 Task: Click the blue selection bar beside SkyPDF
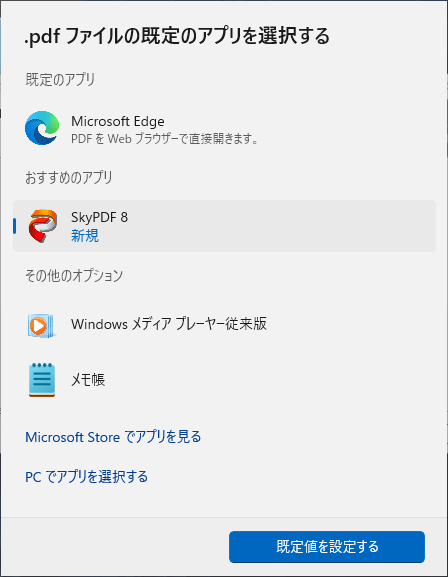tap(14, 226)
